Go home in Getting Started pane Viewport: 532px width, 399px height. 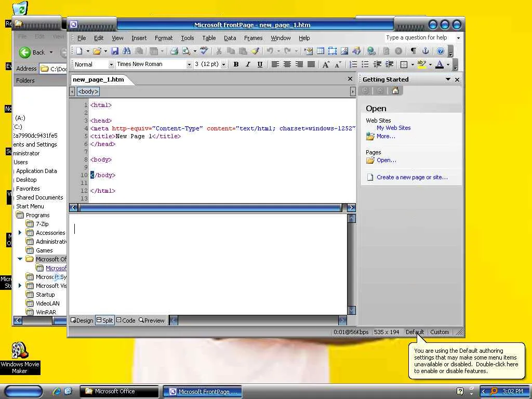[395, 90]
